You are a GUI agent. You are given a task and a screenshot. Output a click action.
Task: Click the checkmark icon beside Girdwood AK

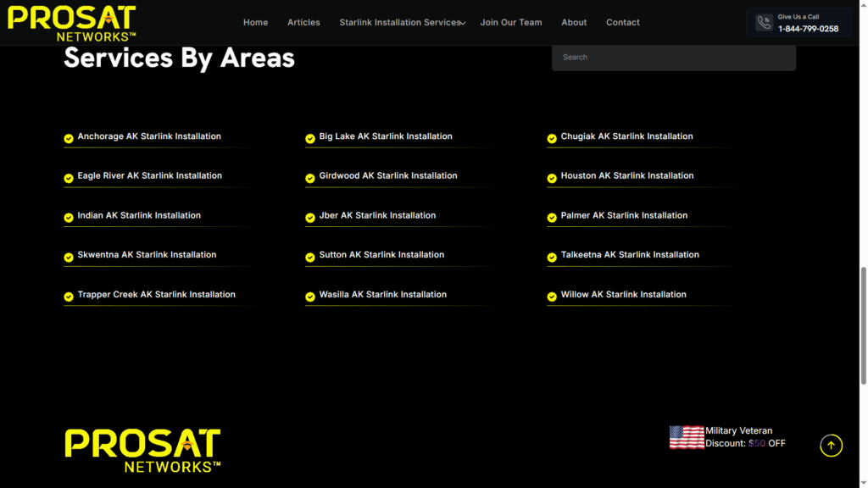310,178
